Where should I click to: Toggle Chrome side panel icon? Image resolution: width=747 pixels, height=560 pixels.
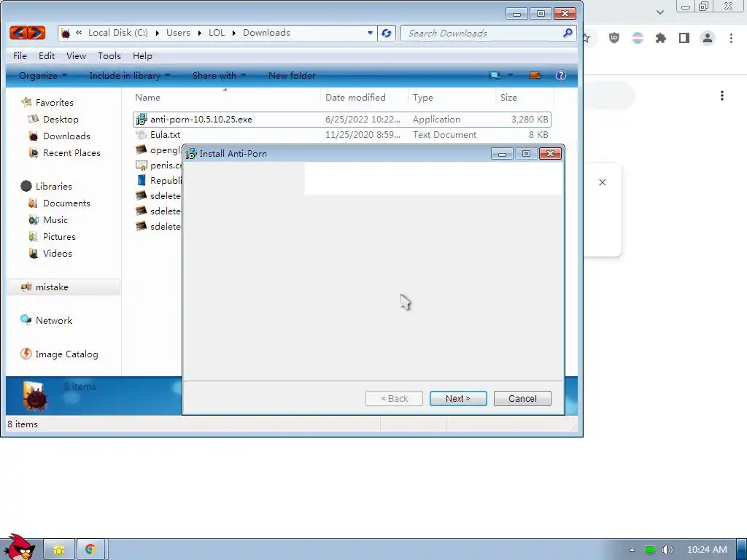click(684, 38)
